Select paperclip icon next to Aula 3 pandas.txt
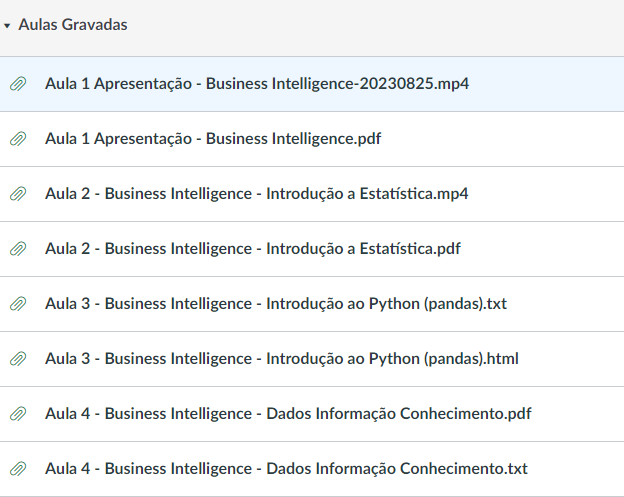 [x=18, y=304]
